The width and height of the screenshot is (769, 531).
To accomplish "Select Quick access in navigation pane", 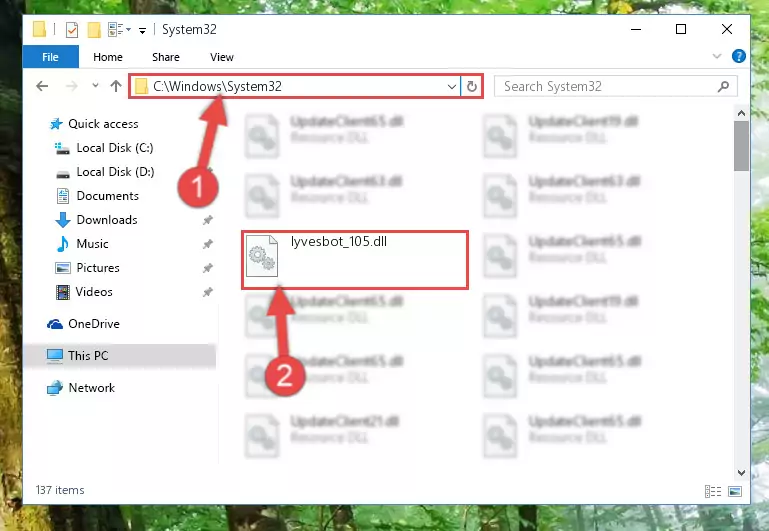I will point(103,124).
